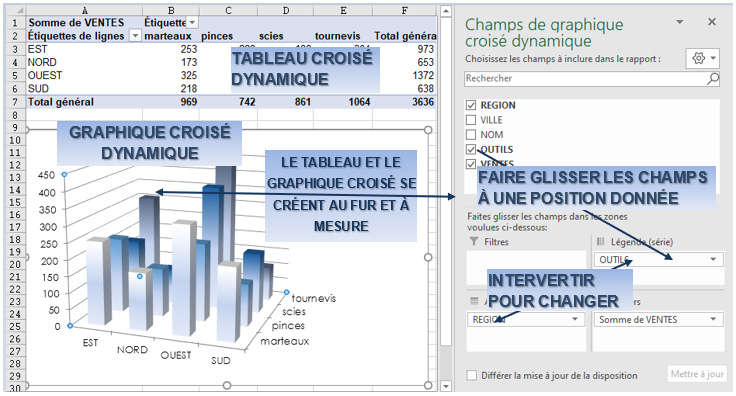Select column F header
This screenshot has height=396, width=736.
click(405, 10)
